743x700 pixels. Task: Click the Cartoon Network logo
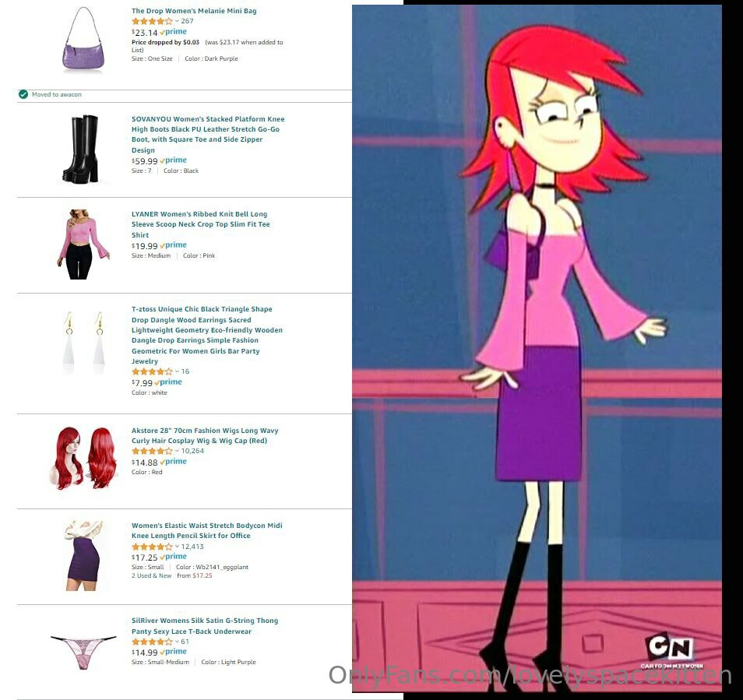click(x=671, y=649)
